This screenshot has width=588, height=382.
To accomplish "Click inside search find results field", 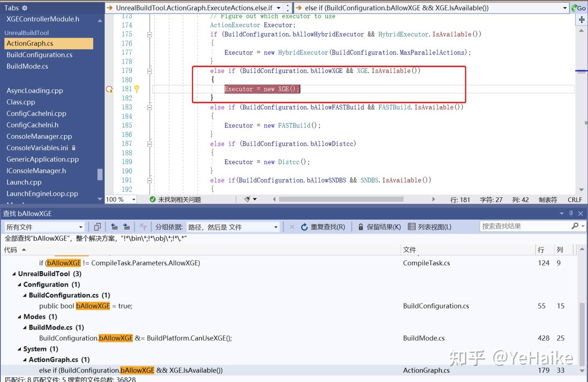I will click(x=525, y=226).
